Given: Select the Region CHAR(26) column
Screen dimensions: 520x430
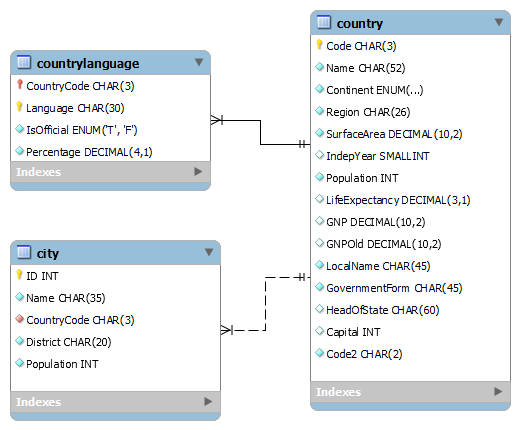Looking at the screenshot, I should coord(368,112).
